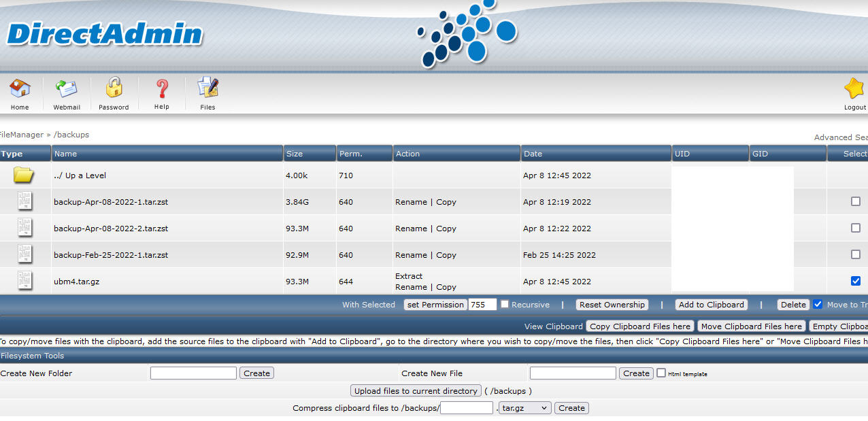The height and width of the screenshot is (421, 868).
Task: Select checkbox for backup-Feb-25-2022-1.tar.zst
Action: pos(856,254)
